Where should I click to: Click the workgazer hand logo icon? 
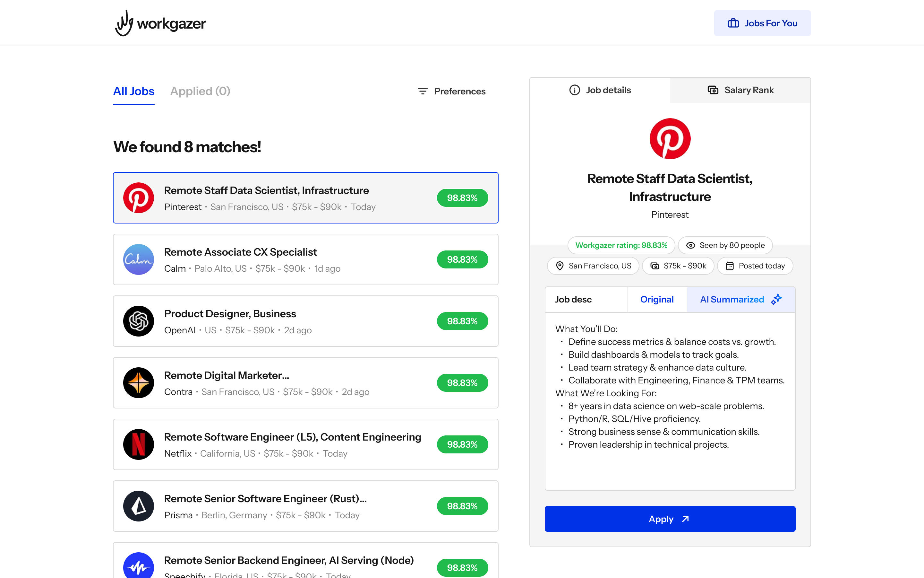pos(124,23)
